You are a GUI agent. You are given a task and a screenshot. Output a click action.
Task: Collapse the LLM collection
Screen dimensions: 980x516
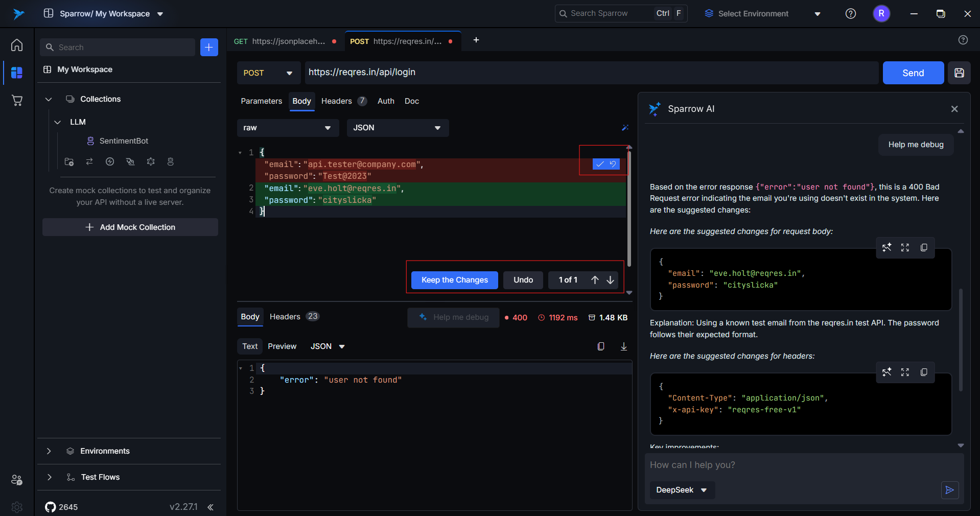(x=58, y=122)
